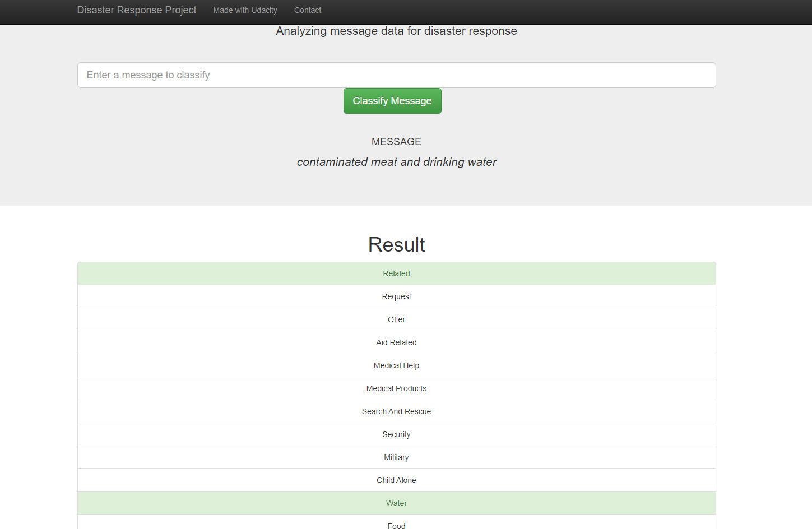Select the Food result row
Screen dimensions: 812x529
pos(396,522)
